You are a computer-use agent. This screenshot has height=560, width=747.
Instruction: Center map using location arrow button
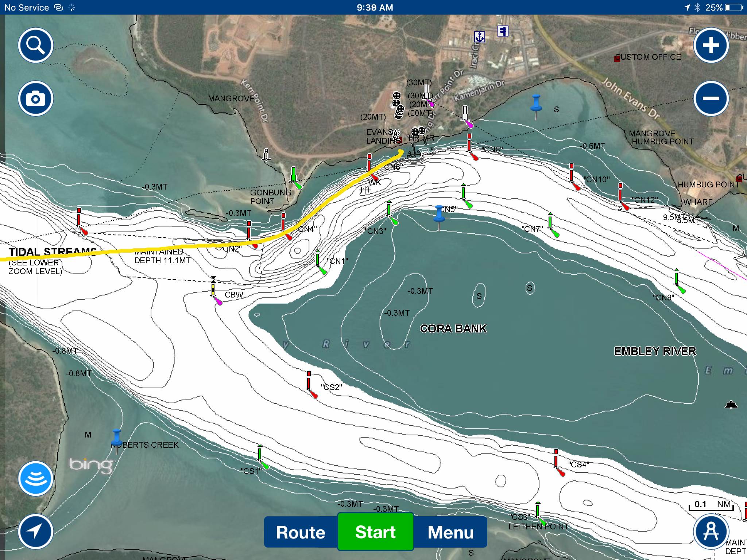[x=36, y=532]
